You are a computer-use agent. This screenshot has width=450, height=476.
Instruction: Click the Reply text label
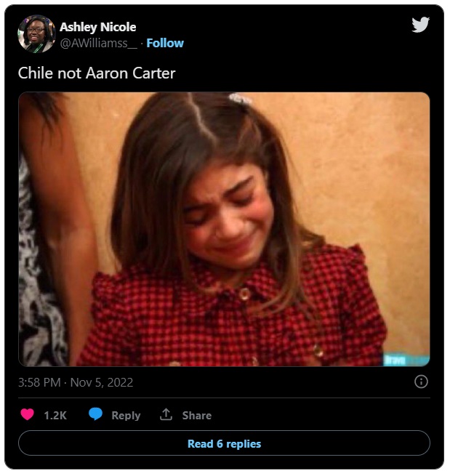click(x=126, y=416)
